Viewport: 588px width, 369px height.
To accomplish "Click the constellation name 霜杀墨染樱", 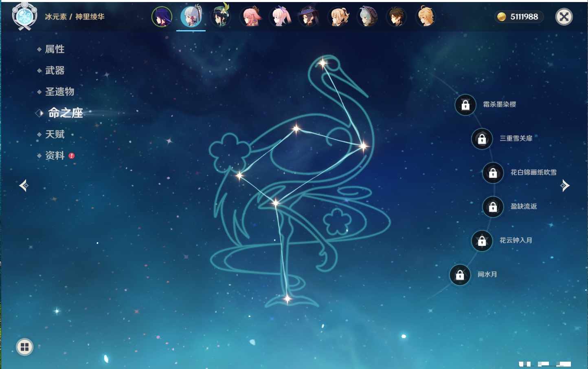I will [x=500, y=104].
